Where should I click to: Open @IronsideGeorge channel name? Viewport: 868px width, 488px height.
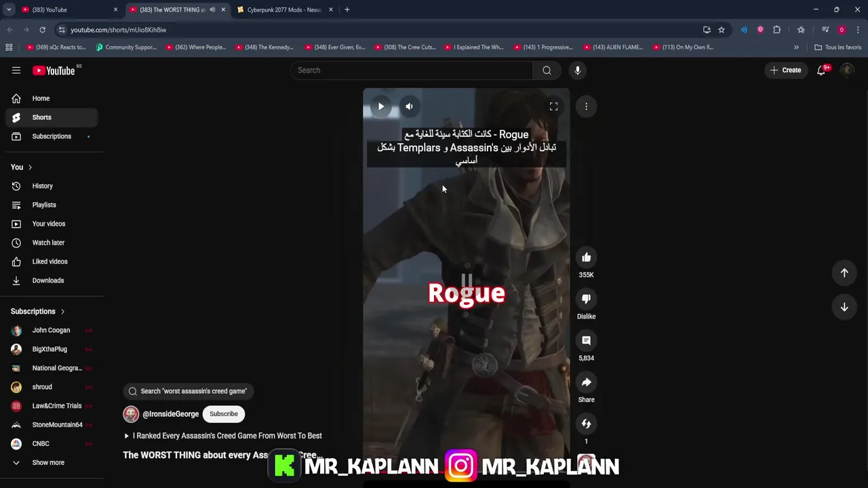171,414
